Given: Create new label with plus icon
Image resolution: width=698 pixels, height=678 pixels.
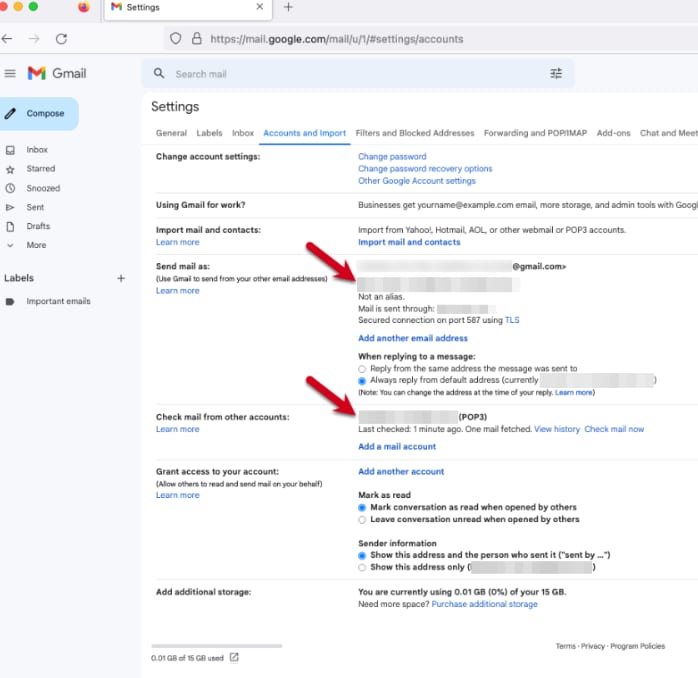Looking at the screenshot, I should pos(121,278).
